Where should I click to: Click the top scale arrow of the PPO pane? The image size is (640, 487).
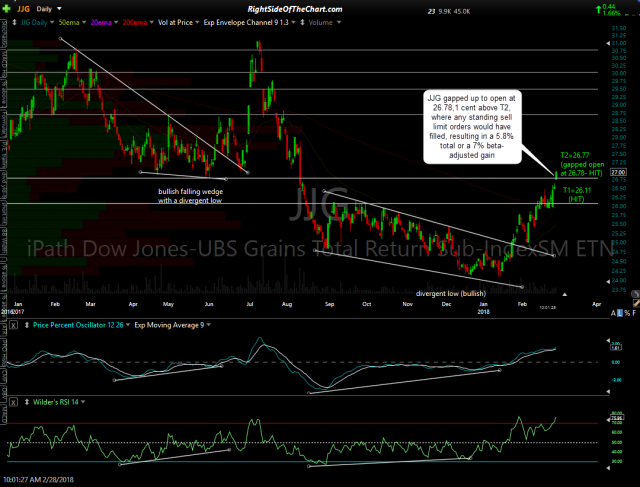tap(608, 340)
